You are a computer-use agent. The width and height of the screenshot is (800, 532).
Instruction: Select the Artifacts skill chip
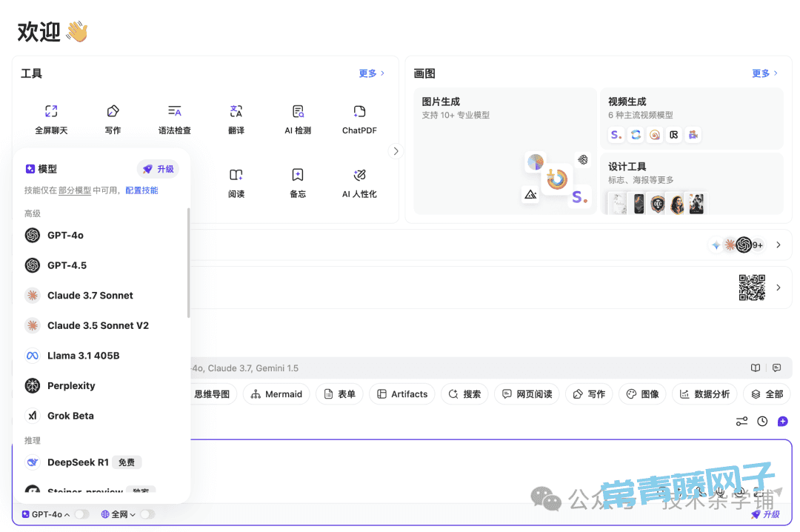pos(402,394)
